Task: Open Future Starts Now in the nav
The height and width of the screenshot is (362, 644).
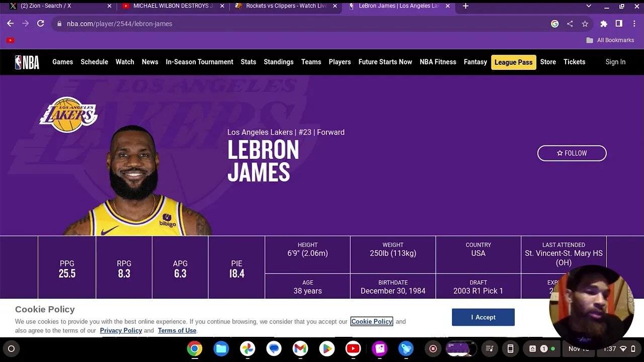Action: coord(385,62)
